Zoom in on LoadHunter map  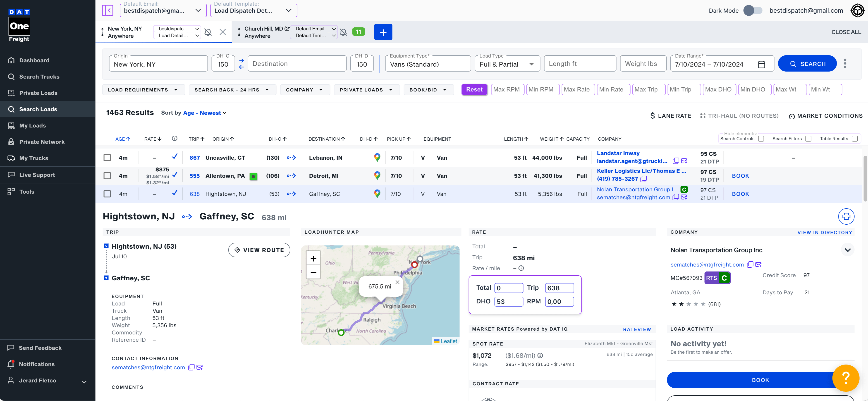pos(313,258)
